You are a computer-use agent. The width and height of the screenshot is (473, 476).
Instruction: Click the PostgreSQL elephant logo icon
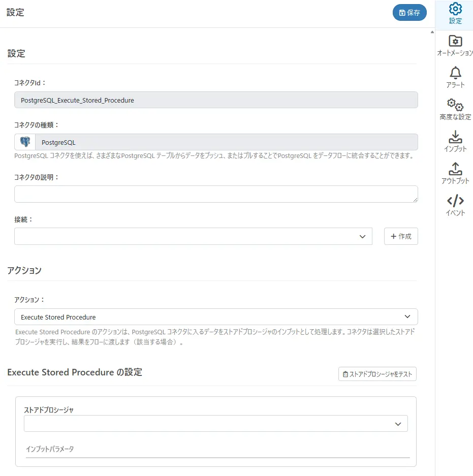coord(25,142)
